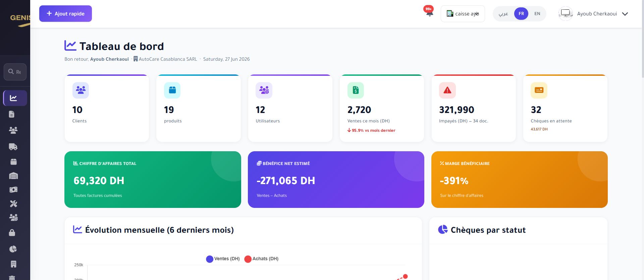Open the delivery truck icon in sidebar
The height and width of the screenshot is (280, 644).
[13, 147]
